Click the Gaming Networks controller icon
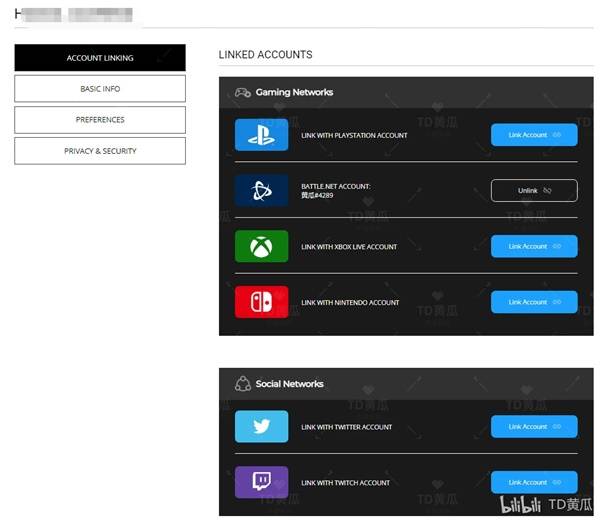The height and width of the screenshot is (520, 600). pyautogui.click(x=242, y=92)
